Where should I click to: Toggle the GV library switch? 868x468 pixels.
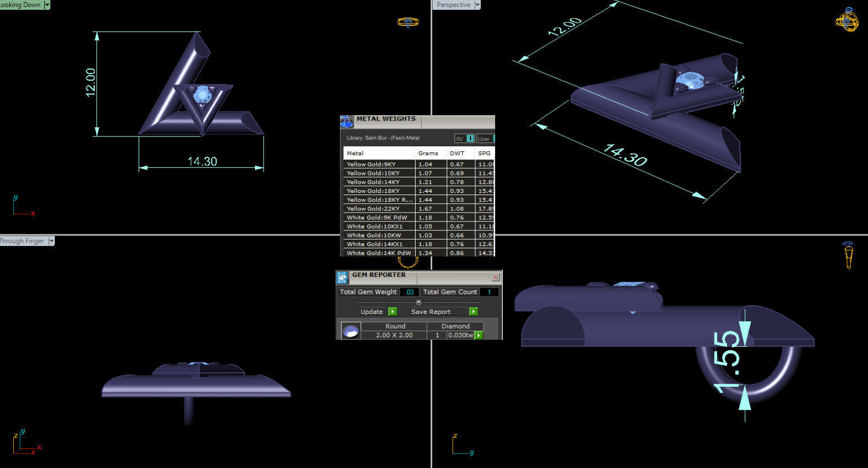coord(464,139)
